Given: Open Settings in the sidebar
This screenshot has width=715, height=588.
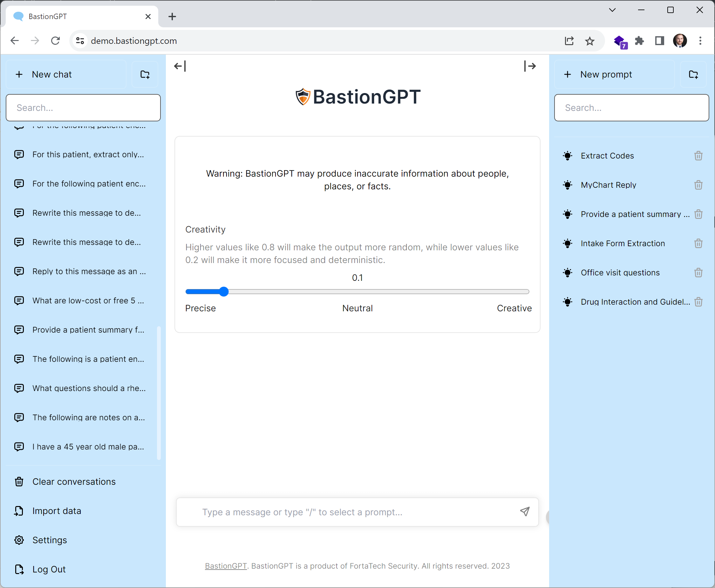Looking at the screenshot, I should (83, 540).
